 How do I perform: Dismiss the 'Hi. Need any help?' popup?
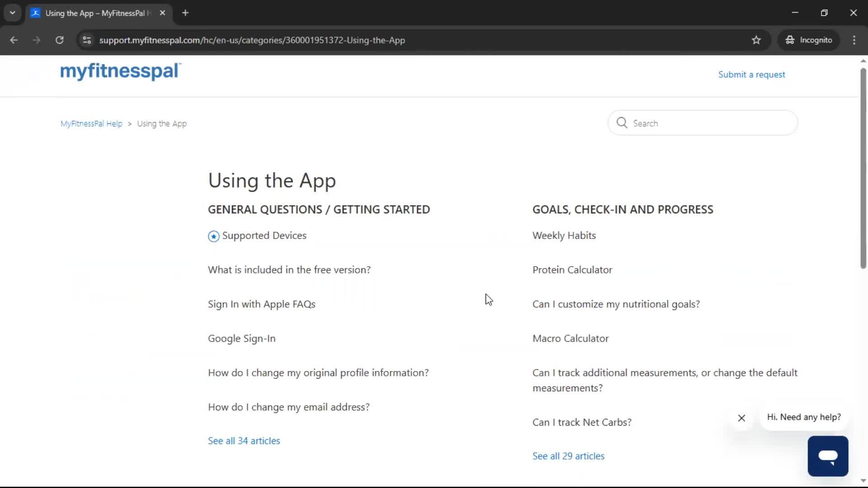[741, 418]
